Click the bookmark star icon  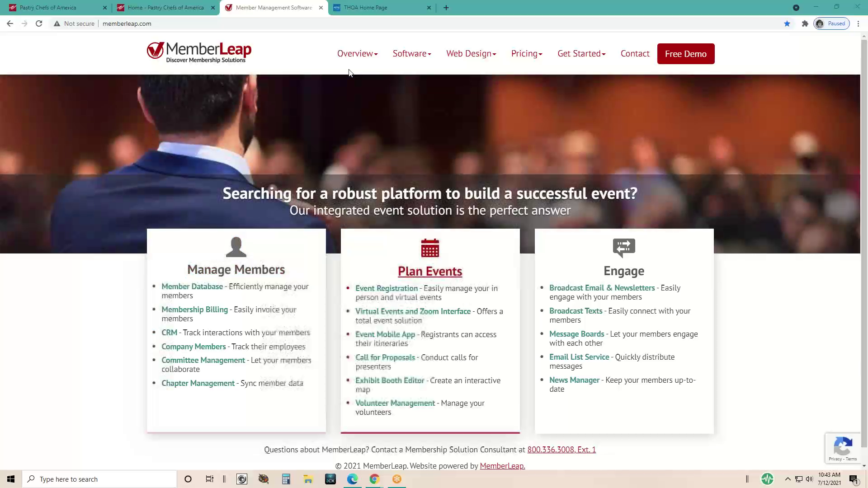pos(787,23)
